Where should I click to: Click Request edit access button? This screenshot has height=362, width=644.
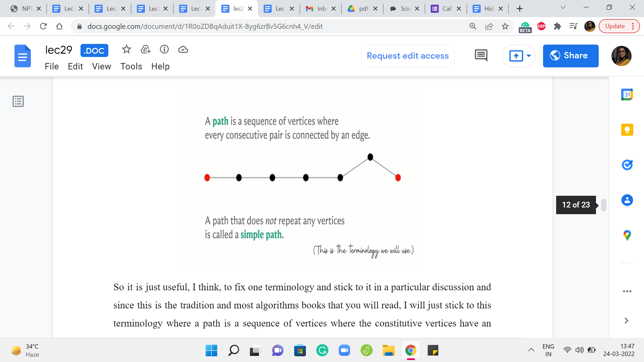click(x=407, y=56)
